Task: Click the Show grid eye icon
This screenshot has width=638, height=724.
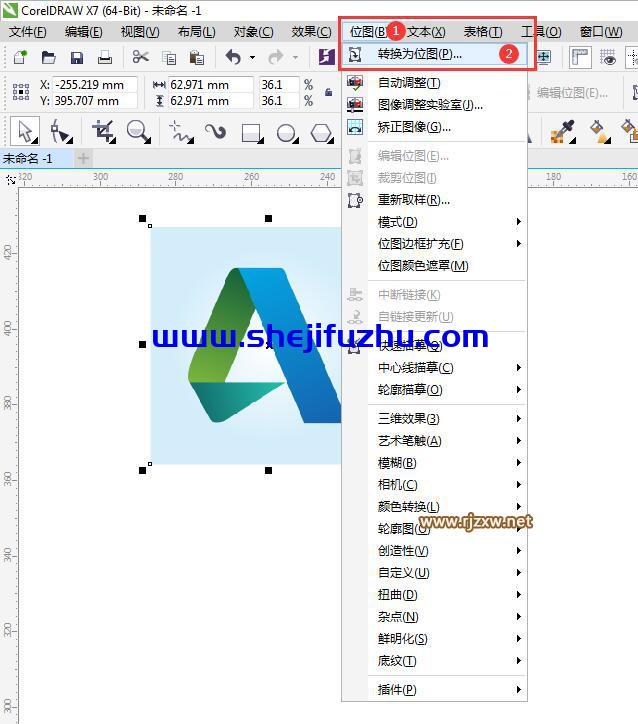Action: 608,57
